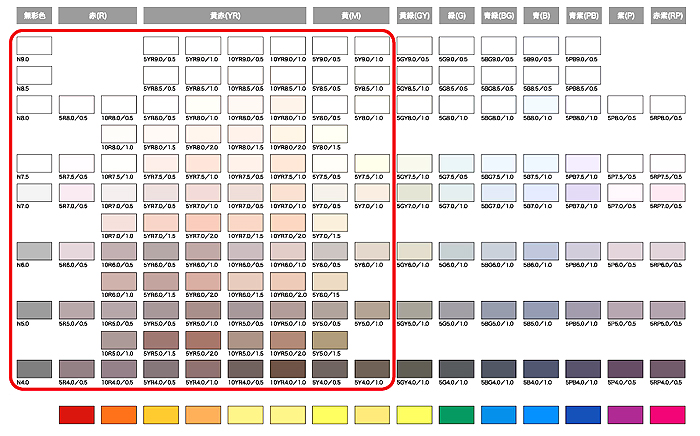Choose the vivid magenta swatch in bottom row
Screen dimensions: 700x436
click(666, 414)
